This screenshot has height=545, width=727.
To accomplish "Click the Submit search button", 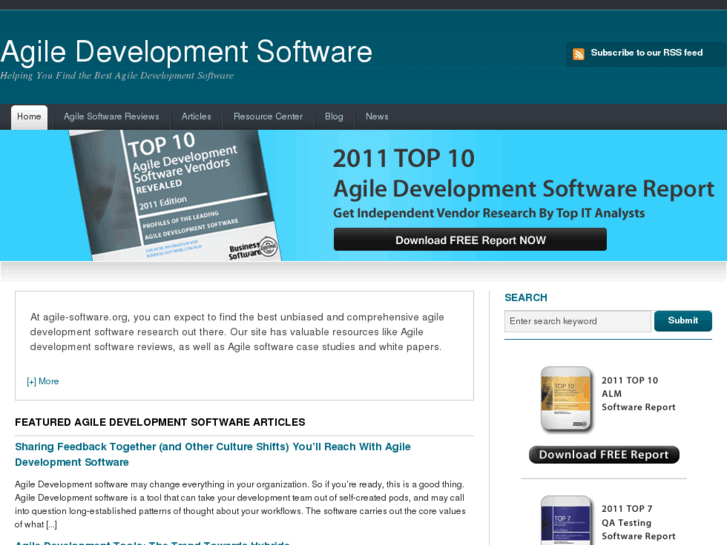I will (x=683, y=321).
